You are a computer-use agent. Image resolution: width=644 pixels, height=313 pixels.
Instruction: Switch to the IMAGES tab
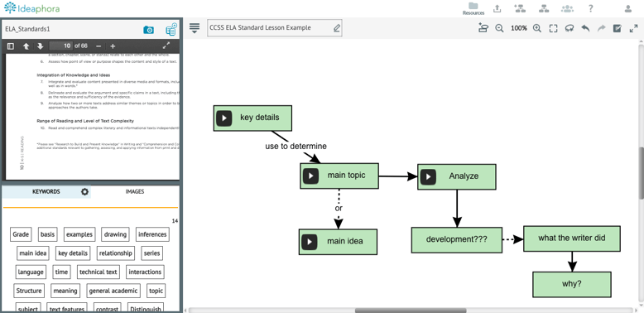click(x=135, y=191)
